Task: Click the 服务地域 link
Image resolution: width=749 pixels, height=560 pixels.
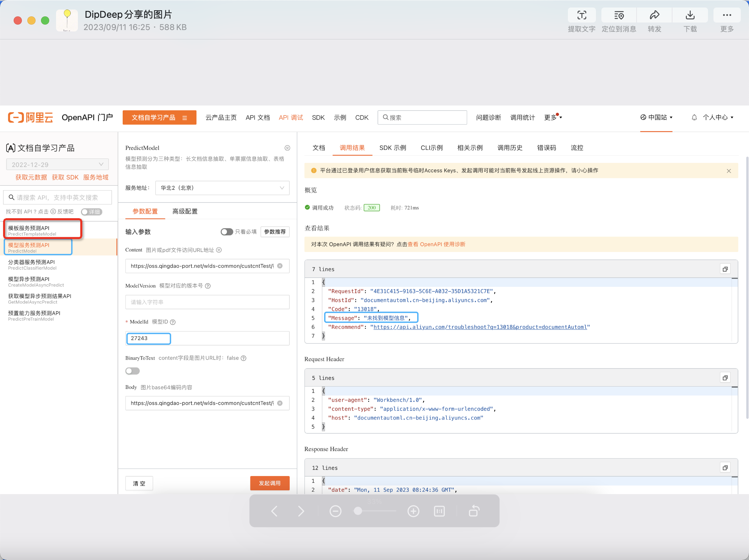Action: pos(96,177)
